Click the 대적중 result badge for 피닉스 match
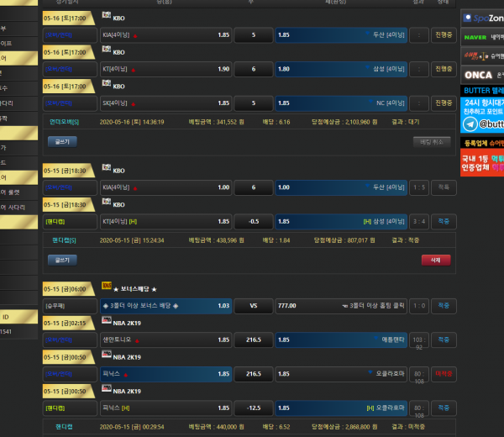The height and width of the screenshot is (437, 504). coord(444,373)
